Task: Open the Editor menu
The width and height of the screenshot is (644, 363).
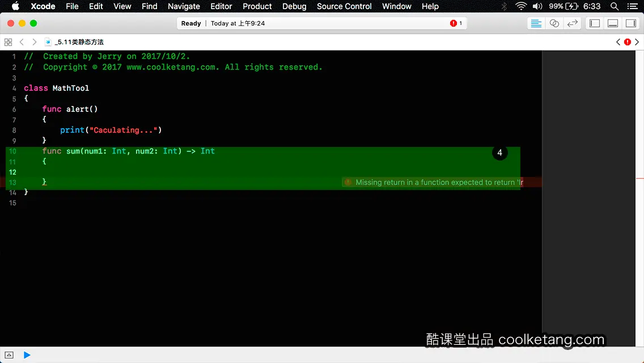Action: click(x=221, y=6)
